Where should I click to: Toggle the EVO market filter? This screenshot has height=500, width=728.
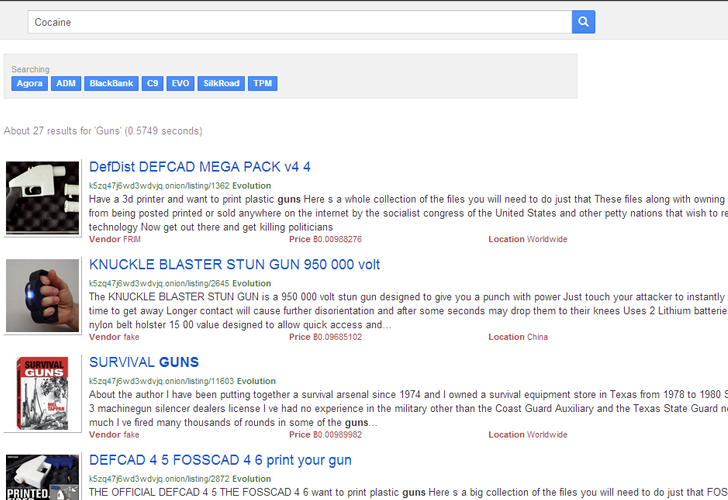point(180,84)
